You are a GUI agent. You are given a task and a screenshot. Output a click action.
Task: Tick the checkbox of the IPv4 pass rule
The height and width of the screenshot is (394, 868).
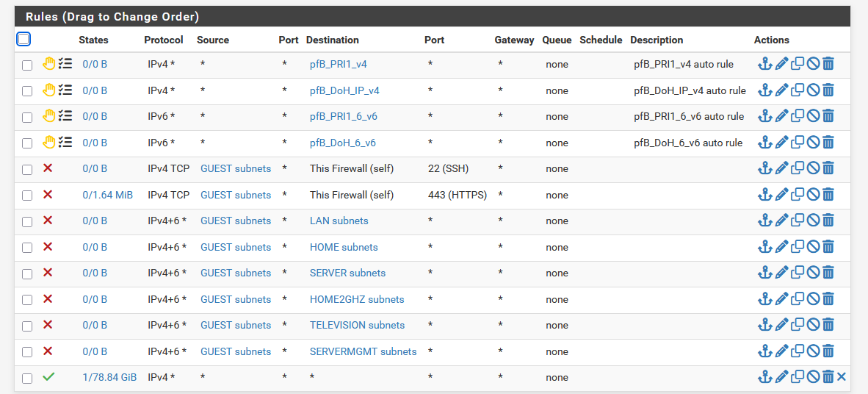[x=27, y=379]
